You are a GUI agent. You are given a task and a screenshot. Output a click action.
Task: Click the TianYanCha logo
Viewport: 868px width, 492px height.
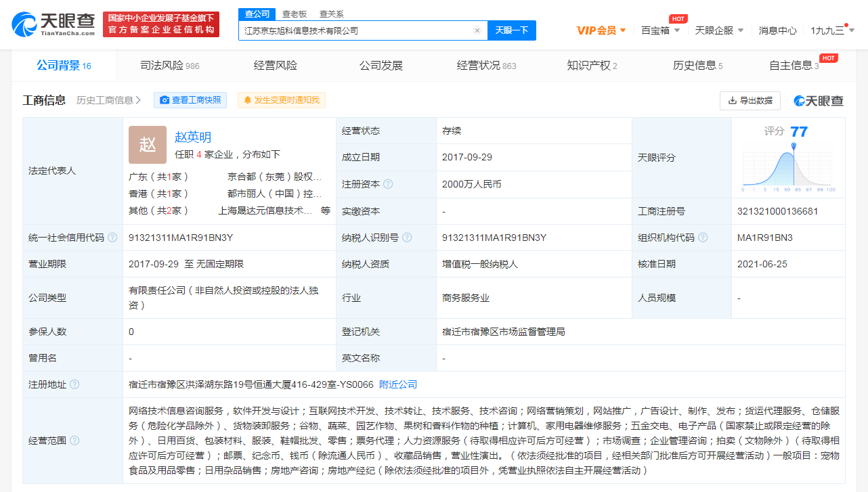[53, 24]
